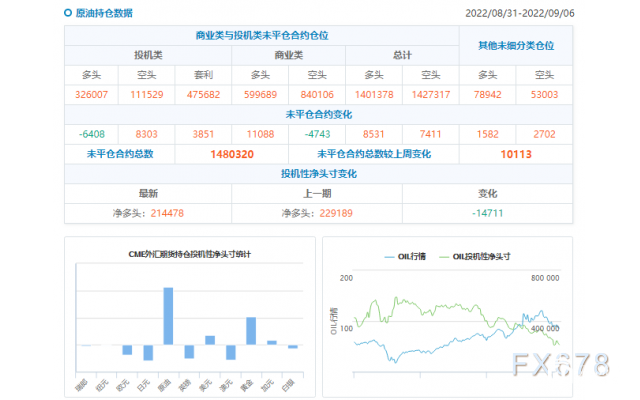Image resolution: width=640 pixels, height=400 pixels.
Task: Click the circle icon beside 原油持仓数据 title
Action: [x=67, y=14]
